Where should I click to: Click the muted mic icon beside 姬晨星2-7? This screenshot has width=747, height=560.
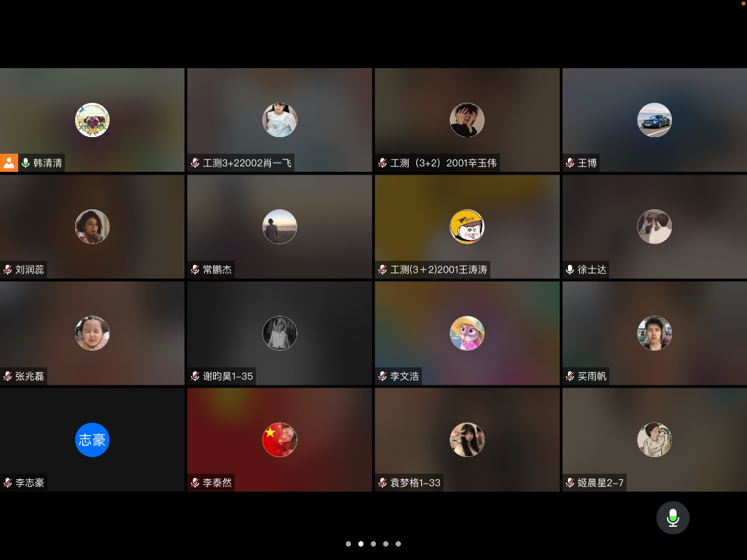click(x=570, y=482)
